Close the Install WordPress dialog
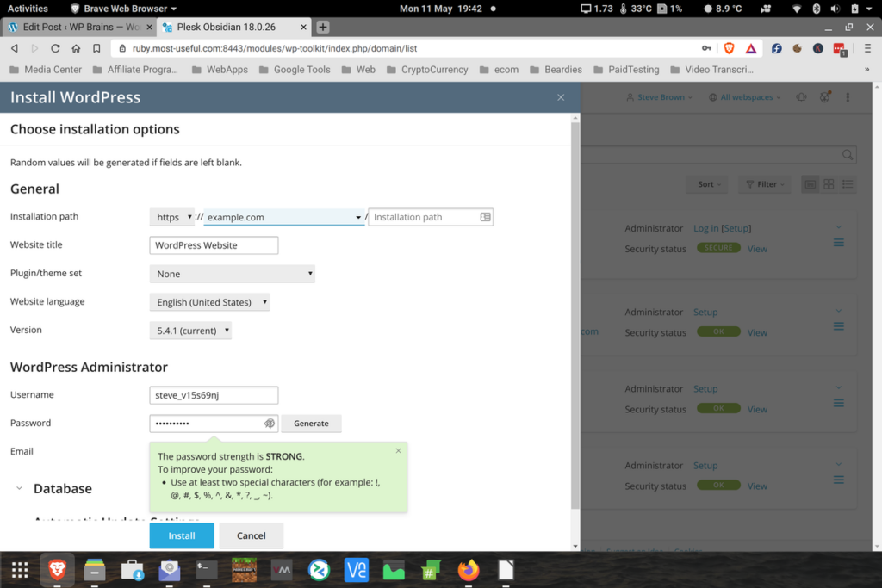 (x=561, y=97)
